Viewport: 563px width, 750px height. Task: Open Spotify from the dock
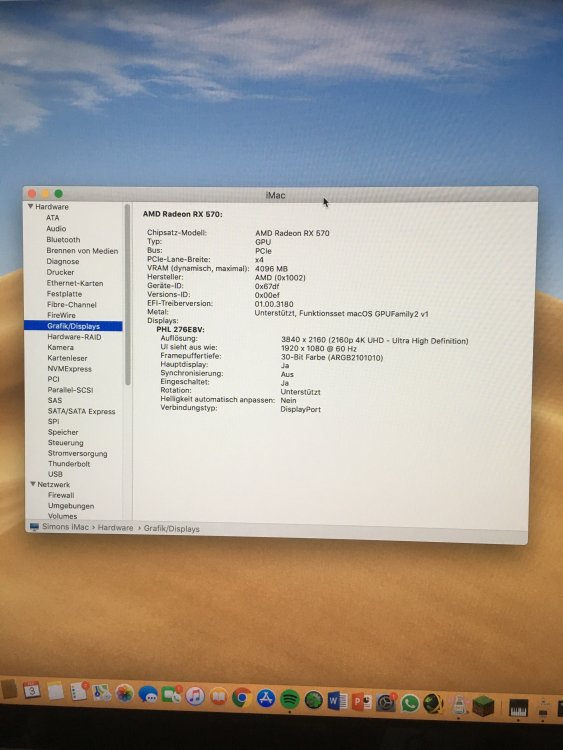point(289,699)
